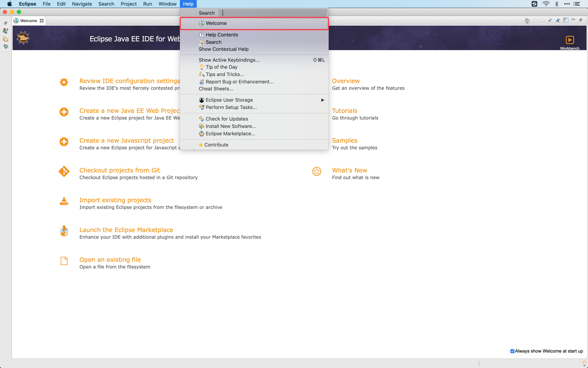Image resolution: width=588 pixels, height=368 pixels.
Task: Select Check for Updates
Action: coord(254,119)
